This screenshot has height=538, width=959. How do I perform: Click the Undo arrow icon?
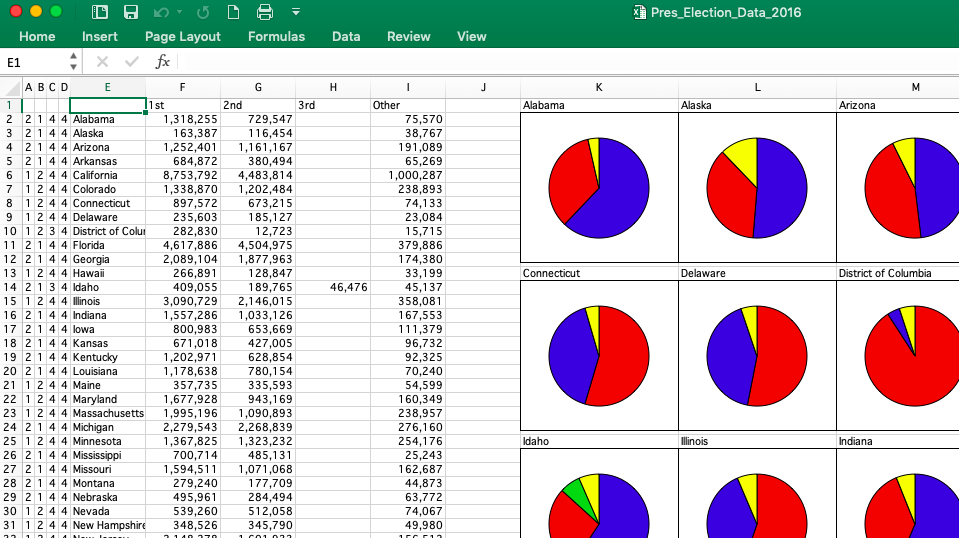coord(161,12)
